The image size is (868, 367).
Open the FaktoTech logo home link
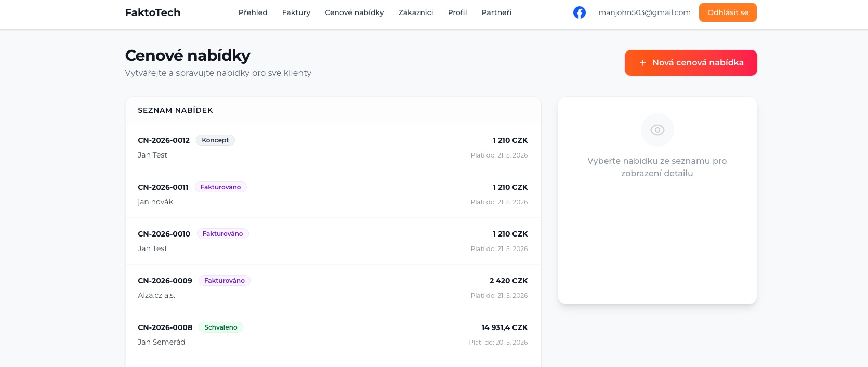point(153,12)
